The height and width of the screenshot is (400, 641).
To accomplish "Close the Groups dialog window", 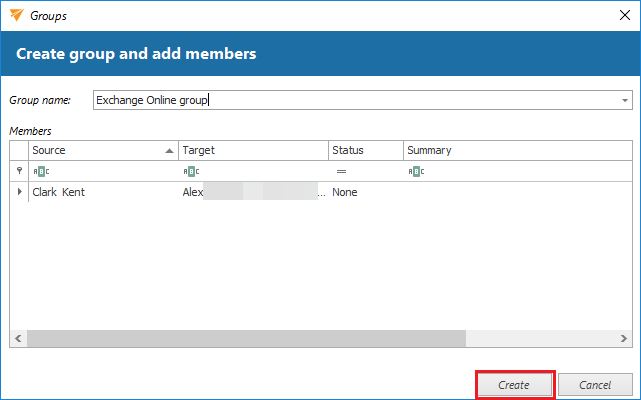I will (x=617, y=16).
